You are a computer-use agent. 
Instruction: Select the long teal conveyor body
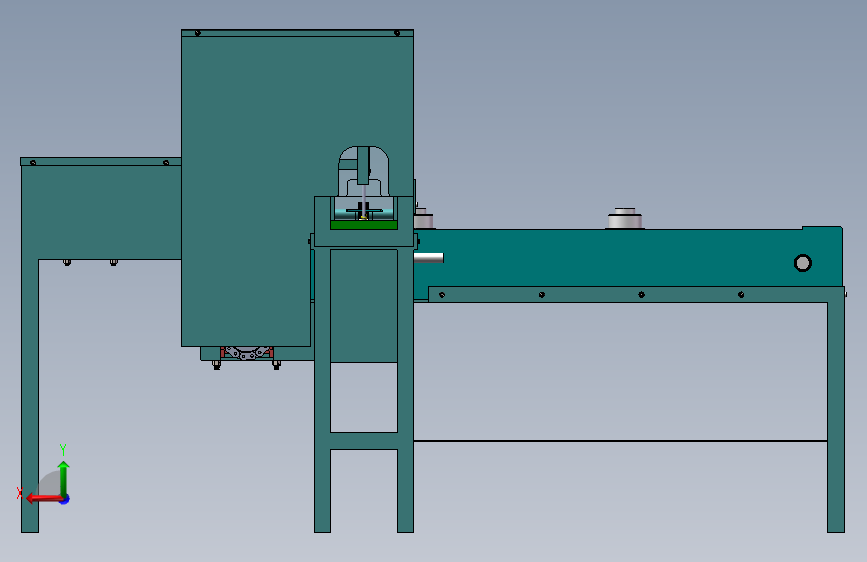628,258
